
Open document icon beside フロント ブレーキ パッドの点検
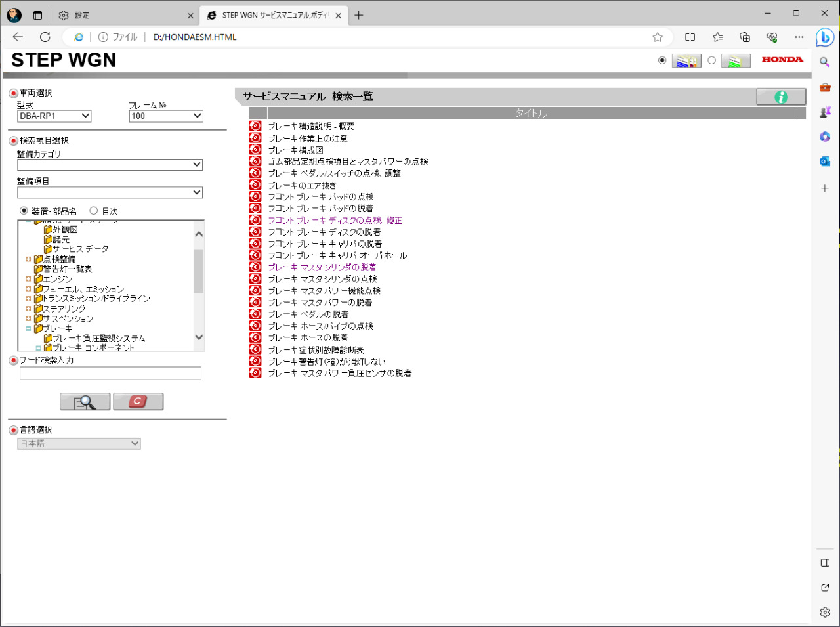tap(255, 196)
